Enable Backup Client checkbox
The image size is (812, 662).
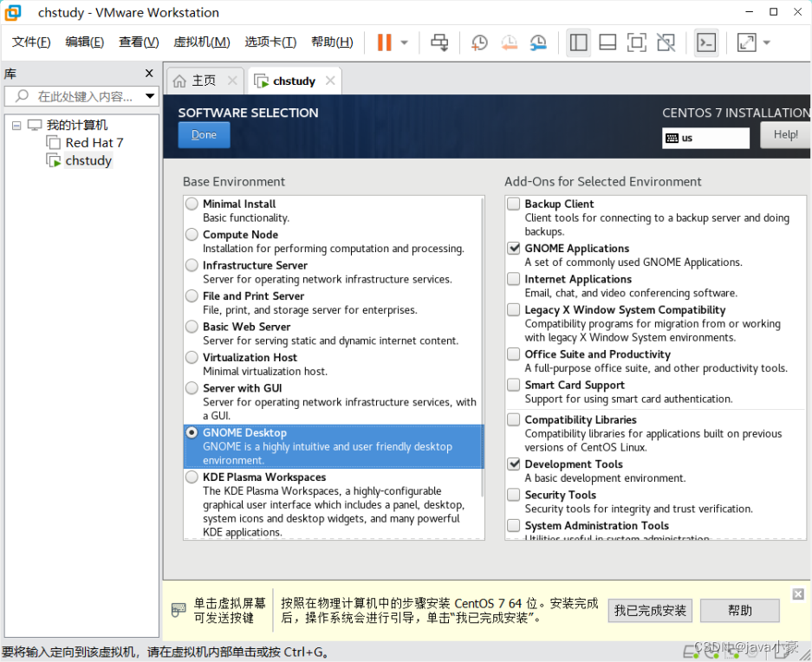click(513, 204)
